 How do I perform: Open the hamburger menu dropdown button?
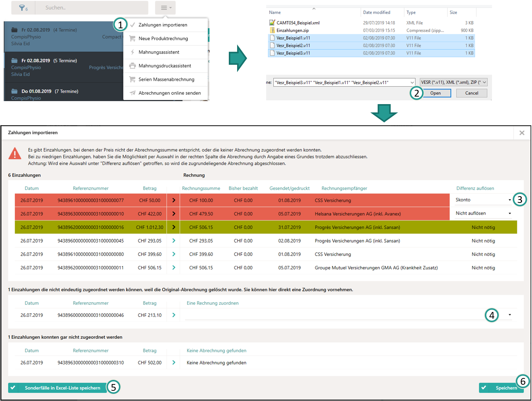[x=165, y=8]
